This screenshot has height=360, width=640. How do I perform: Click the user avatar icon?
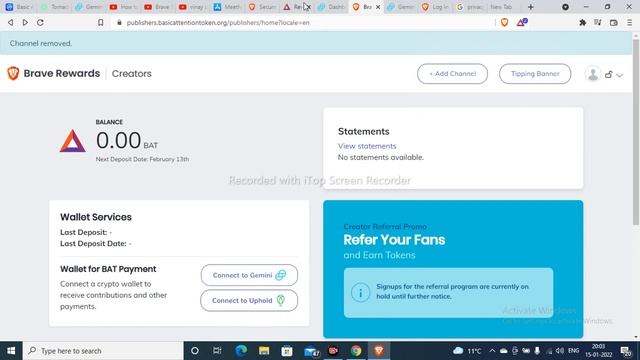[593, 74]
